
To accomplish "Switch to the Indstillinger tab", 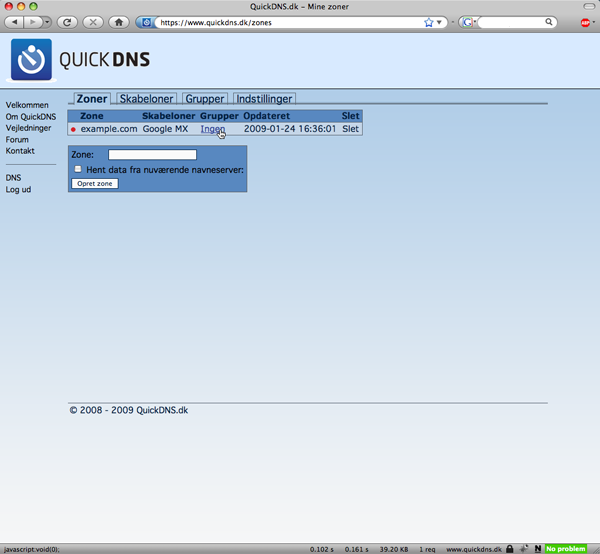I will 264,99.
